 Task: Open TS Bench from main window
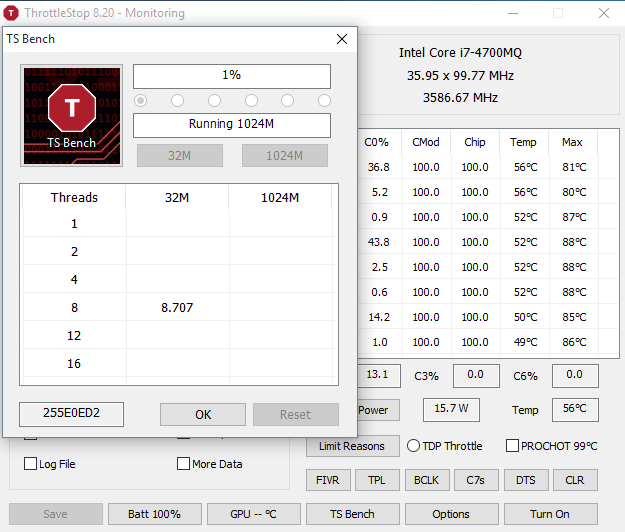(x=352, y=514)
